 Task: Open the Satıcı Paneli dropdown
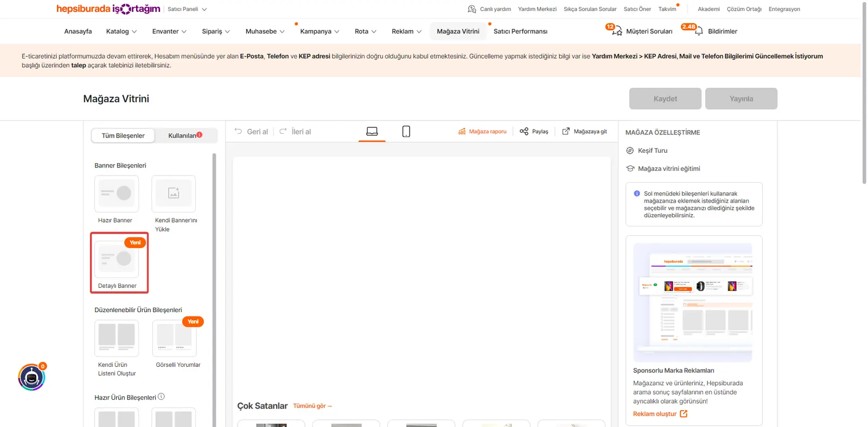coord(187,9)
